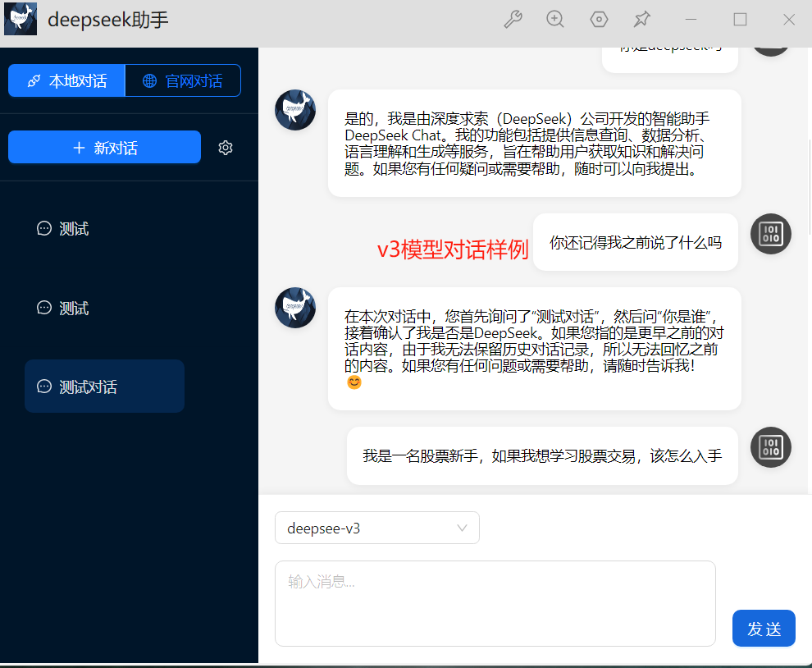
Task: Minimize the deepseek助手 window
Action: pos(691,20)
